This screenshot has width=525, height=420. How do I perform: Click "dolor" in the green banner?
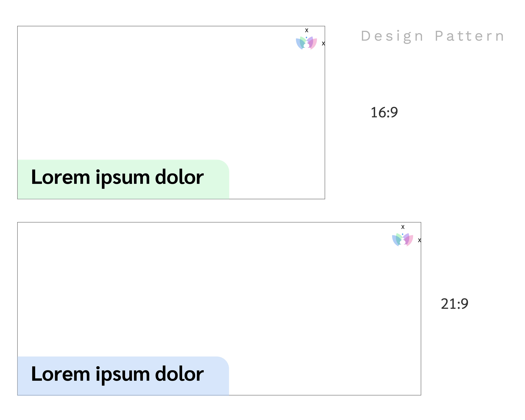click(x=179, y=177)
